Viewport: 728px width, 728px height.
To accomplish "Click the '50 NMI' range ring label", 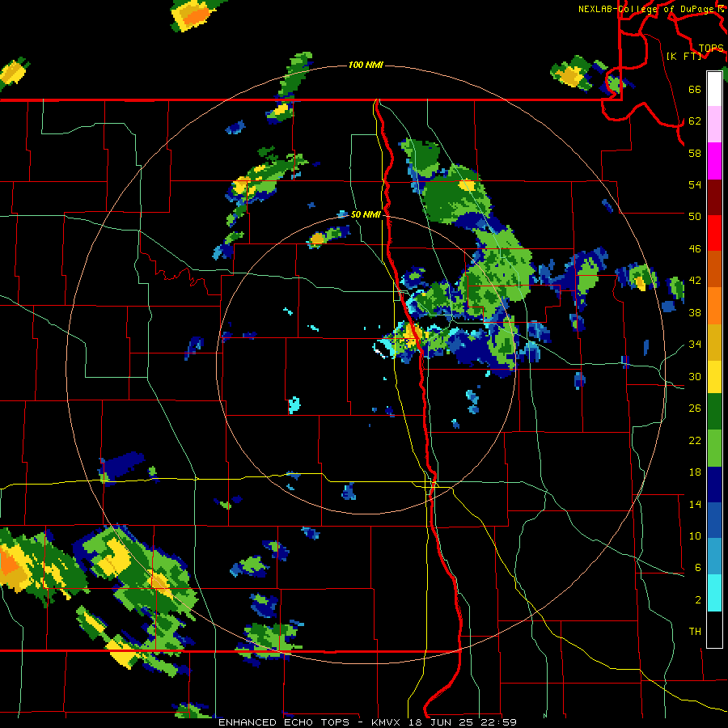I will tap(366, 214).
